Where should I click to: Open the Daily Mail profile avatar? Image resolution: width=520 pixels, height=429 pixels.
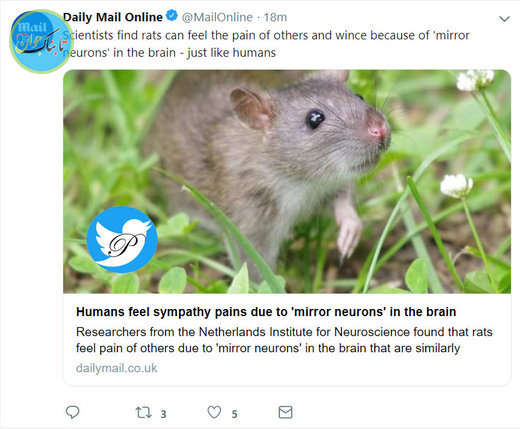pos(40,41)
